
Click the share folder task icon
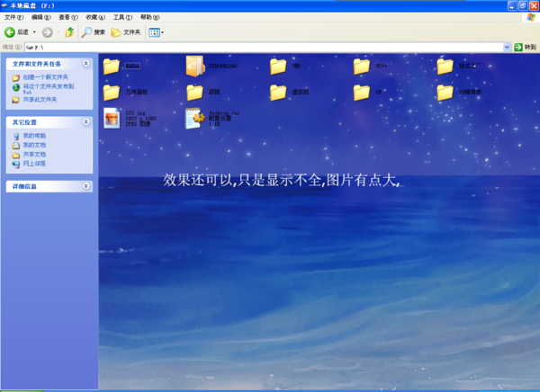pos(16,100)
